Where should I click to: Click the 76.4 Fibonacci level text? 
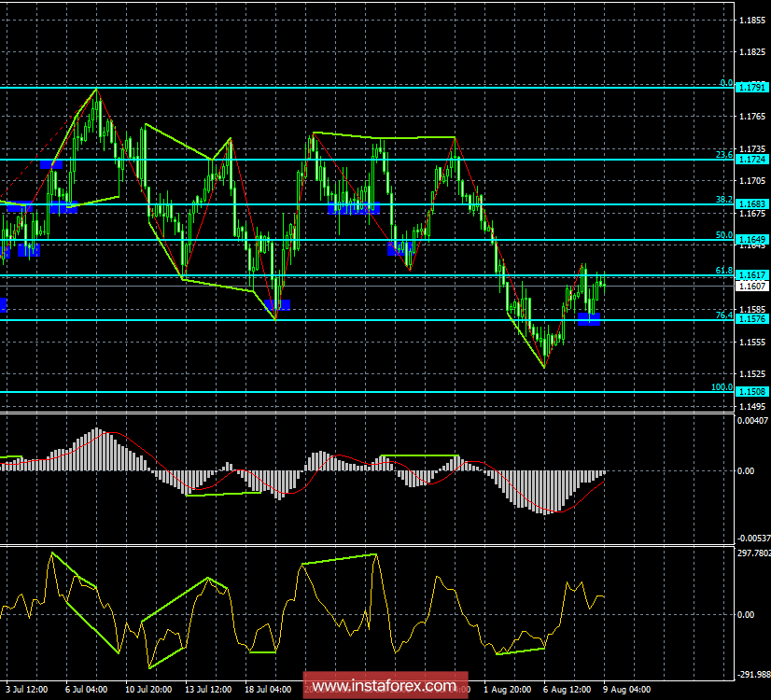point(723,315)
